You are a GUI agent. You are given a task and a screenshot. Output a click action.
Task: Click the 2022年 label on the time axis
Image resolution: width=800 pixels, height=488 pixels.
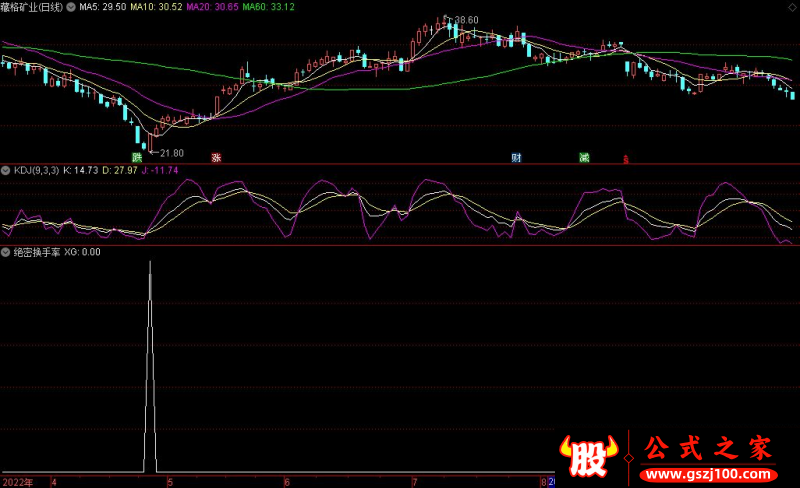click(x=17, y=481)
